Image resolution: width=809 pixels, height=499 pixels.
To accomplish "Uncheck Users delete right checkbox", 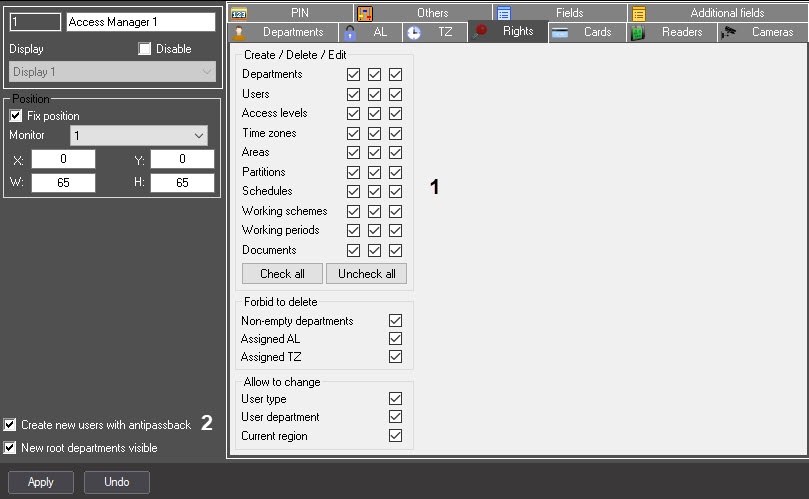I will pos(375,94).
